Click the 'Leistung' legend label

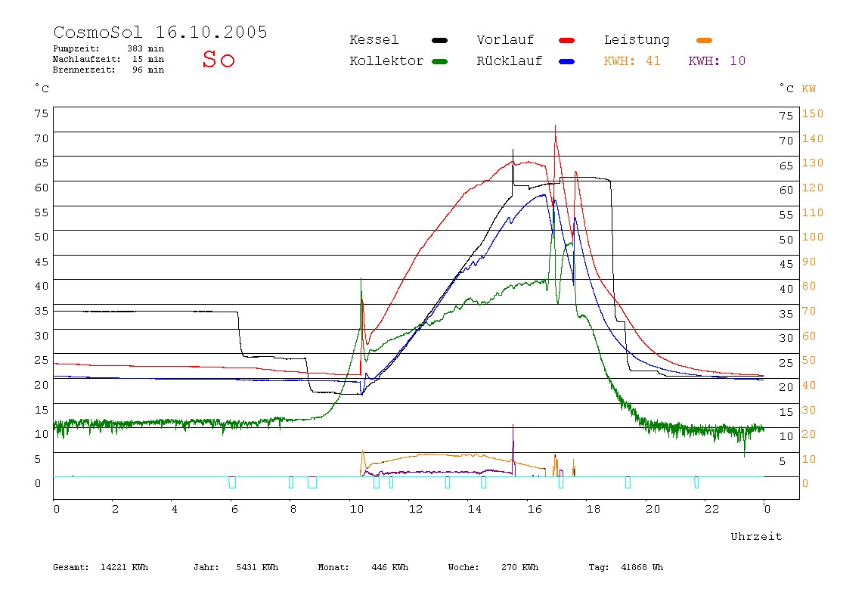point(637,40)
